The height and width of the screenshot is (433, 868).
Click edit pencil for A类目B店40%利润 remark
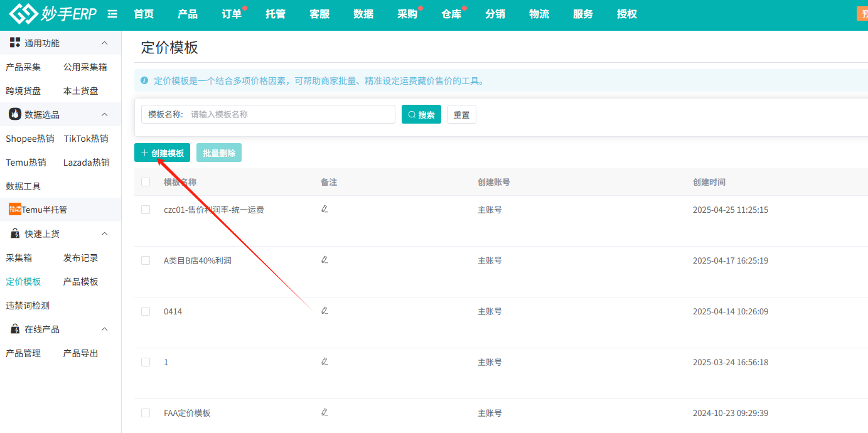(x=324, y=260)
